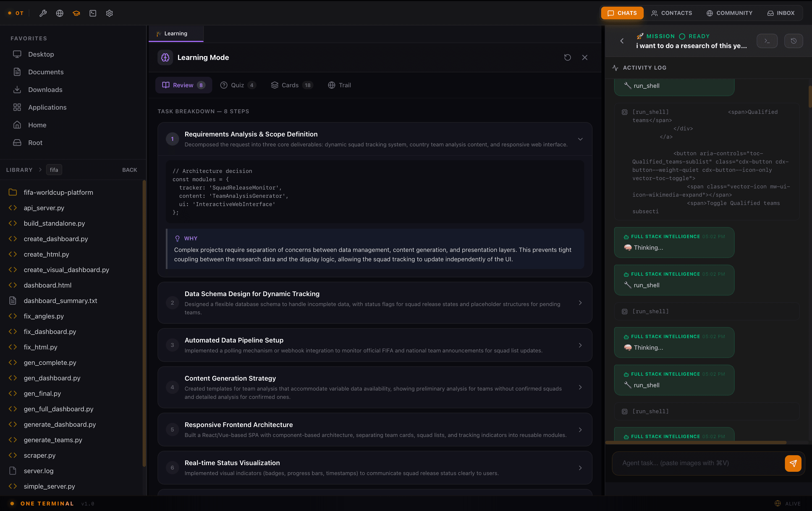
Task: Click the architecture decision code block
Action: coord(375,191)
